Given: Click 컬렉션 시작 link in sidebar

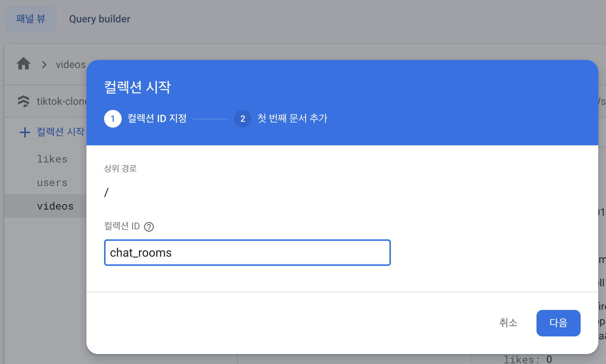Looking at the screenshot, I should [61, 132].
